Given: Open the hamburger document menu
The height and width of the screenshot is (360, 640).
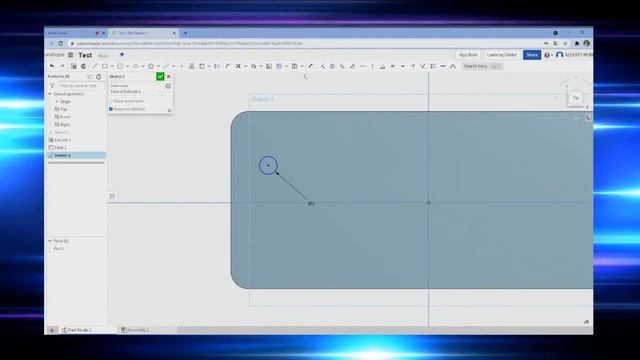Looking at the screenshot, I should [x=71, y=55].
